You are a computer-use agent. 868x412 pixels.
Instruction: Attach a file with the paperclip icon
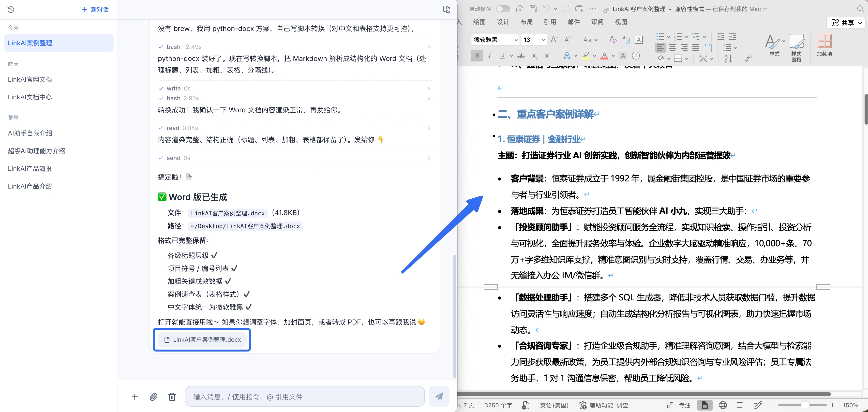click(153, 397)
